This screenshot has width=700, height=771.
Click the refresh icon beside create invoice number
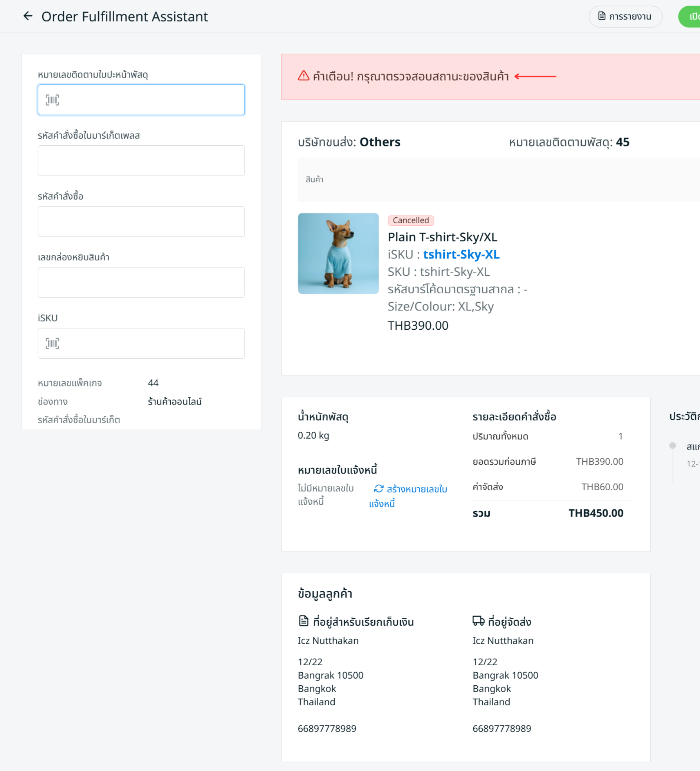[x=378, y=488]
